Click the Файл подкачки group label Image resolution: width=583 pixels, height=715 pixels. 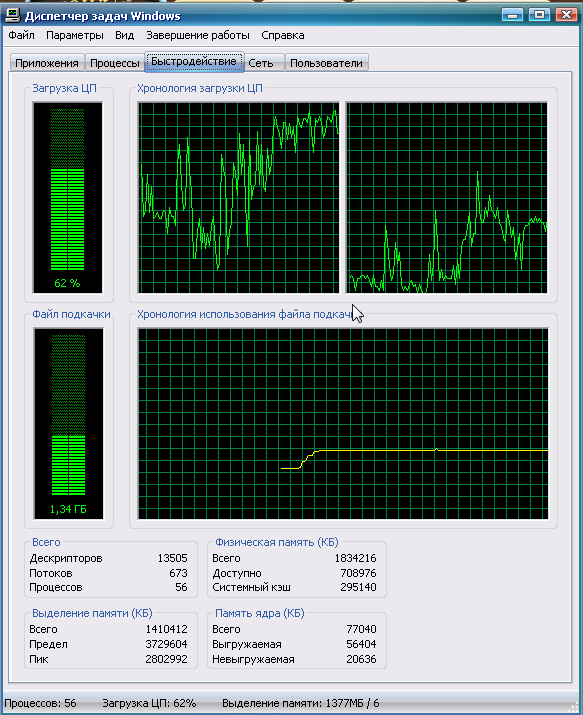pyautogui.click(x=71, y=314)
